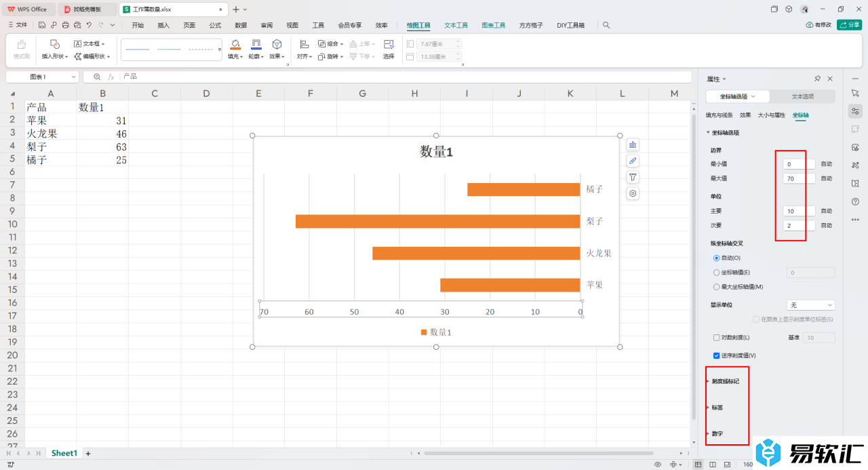
Task: Click the Save icon in quick toolbar
Action: (42, 25)
